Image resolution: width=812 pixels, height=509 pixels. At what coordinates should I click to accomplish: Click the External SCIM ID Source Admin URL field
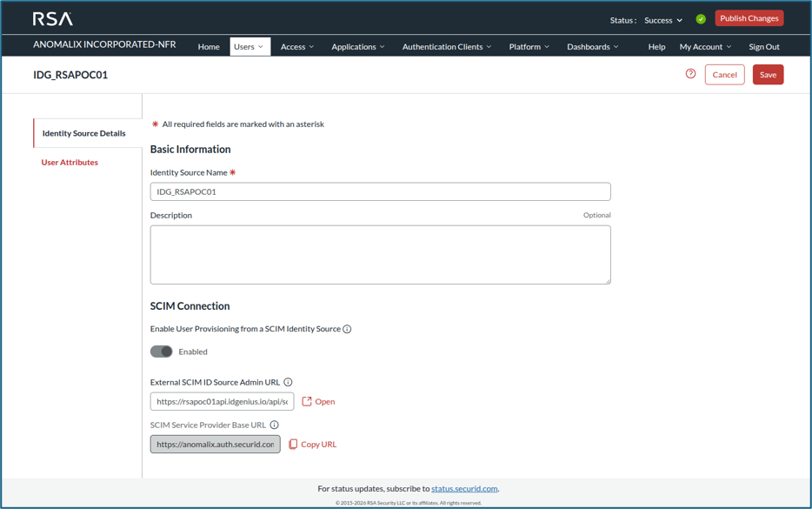(223, 401)
